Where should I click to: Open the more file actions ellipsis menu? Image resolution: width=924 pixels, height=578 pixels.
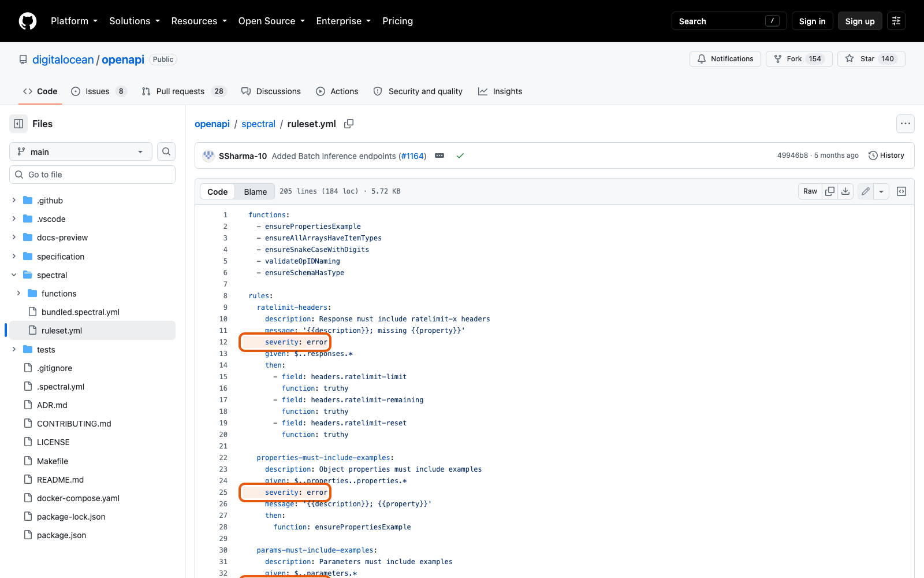(x=906, y=124)
